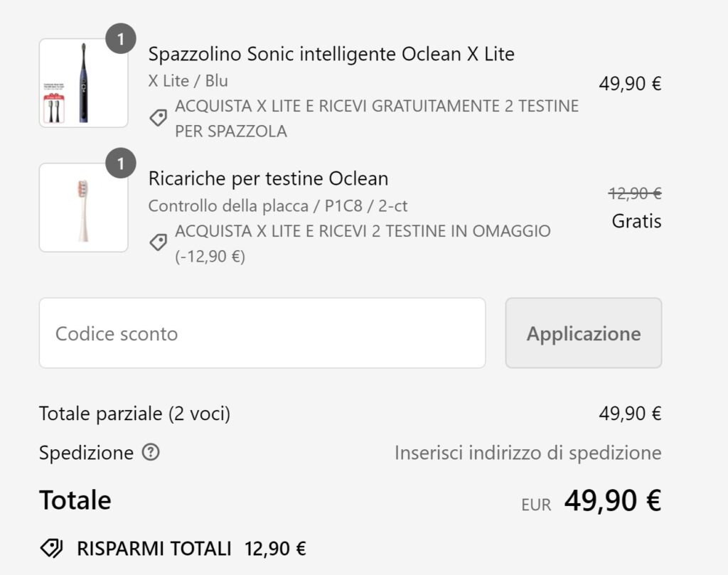Click the bold Totale label
Image resolution: width=728 pixels, height=575 pixels.
(x=75, y=500)
